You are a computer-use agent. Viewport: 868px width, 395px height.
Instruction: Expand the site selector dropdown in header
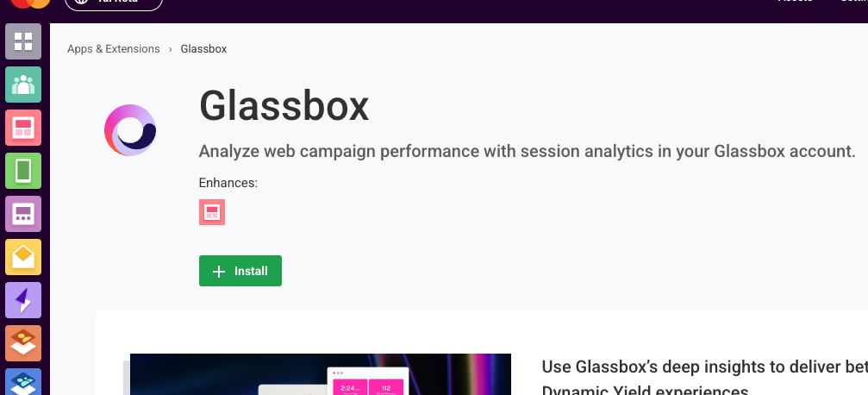114,4
